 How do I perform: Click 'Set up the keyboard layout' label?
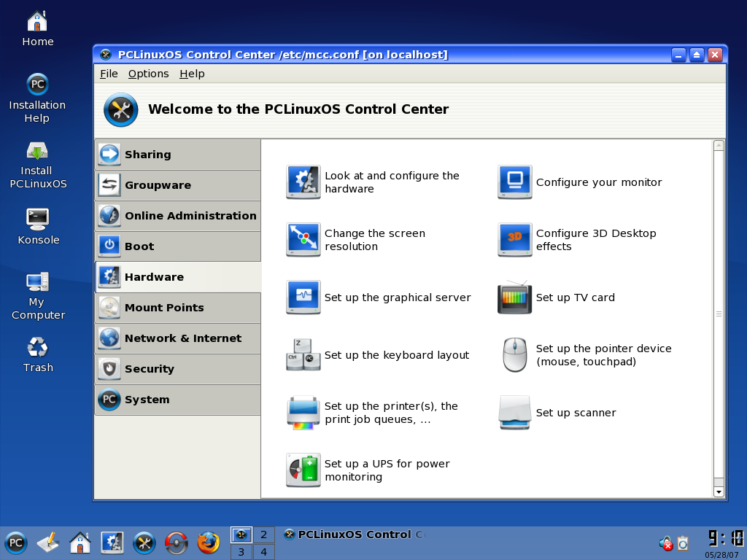point(396,355)
